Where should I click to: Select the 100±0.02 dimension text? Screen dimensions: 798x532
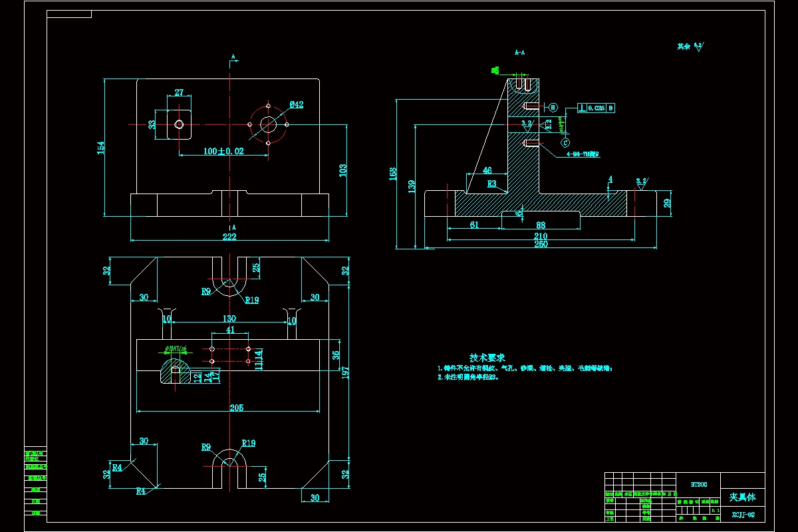[x=223, y=151]
